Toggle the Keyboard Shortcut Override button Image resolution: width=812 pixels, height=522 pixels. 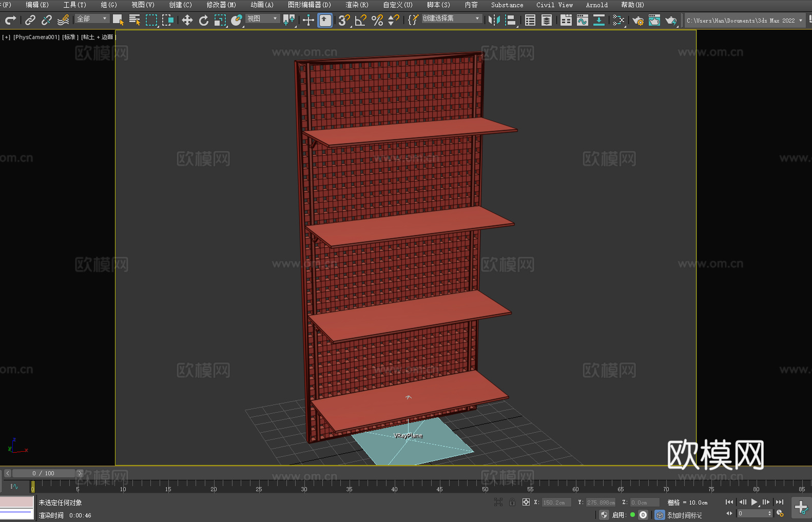(x=325, y=20)
